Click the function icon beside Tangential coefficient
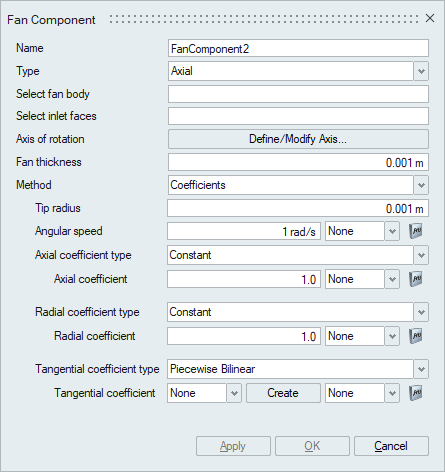The width and height of the screenshot is (445, 472). tap(416, 393)
